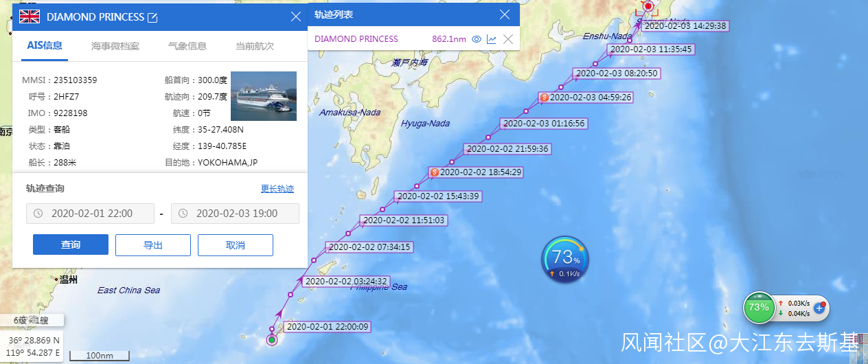Open the track chart icon in track list

coord(492,39)
